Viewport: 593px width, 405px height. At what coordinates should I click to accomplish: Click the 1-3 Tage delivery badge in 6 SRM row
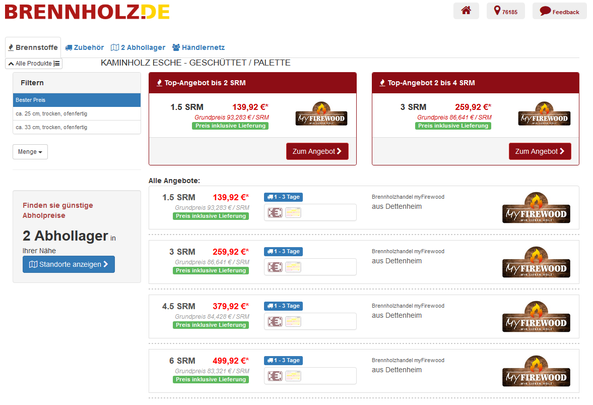(283, 360)
